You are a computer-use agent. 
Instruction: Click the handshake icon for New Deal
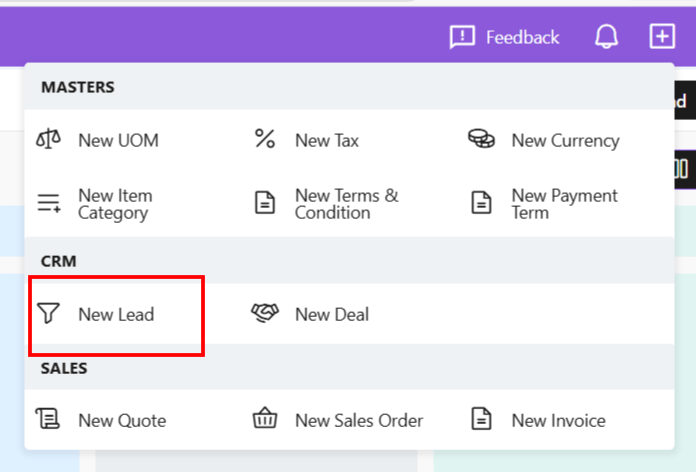point(265,314)
